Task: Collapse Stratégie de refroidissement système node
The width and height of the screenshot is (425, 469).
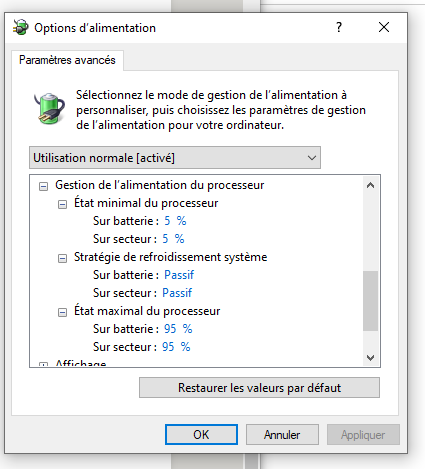Action: point(62,258)
